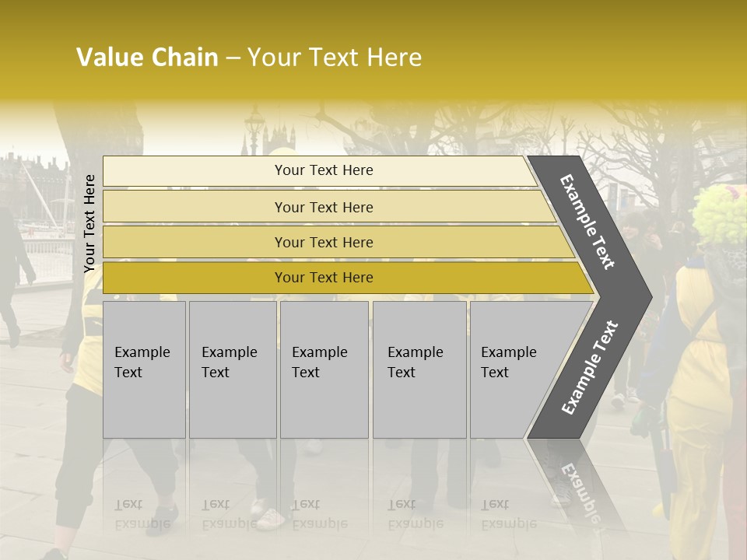The height and width of the screenshot is (560, 747).
Task: Click the upper dark arrow segment 'Example Text'
Action: click(x=587, y=222)
